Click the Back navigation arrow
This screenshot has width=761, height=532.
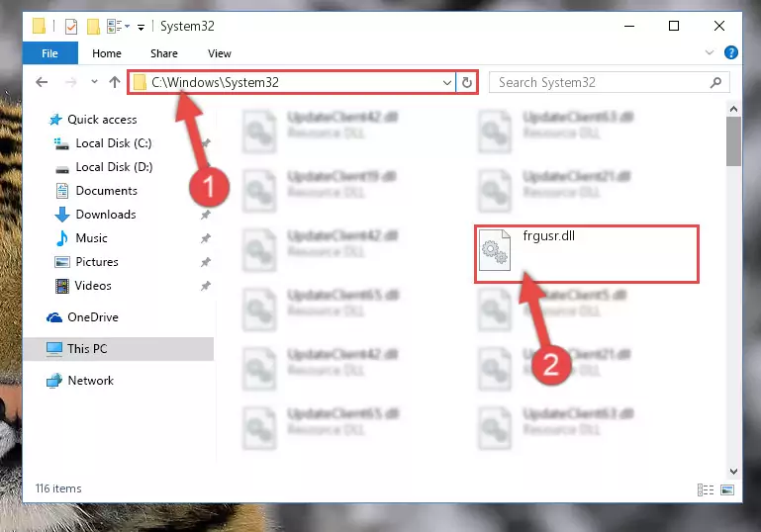(42, 82)
